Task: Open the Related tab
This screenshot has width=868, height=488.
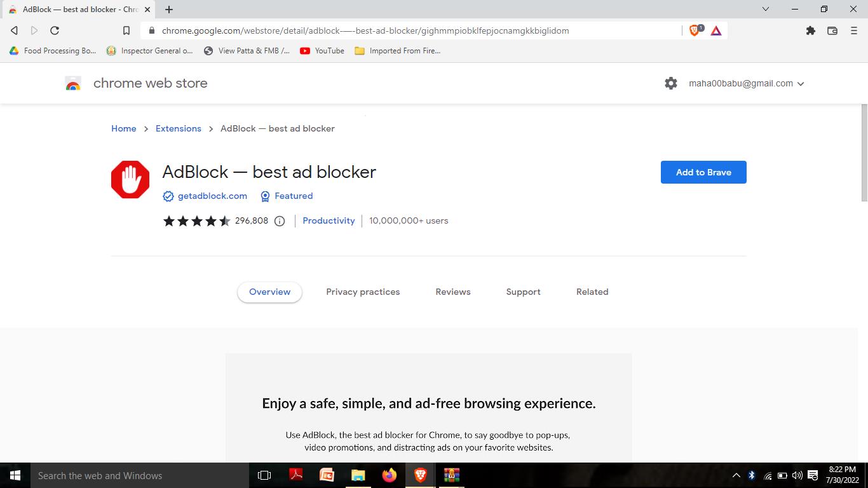Action: [x=592, y=292]
